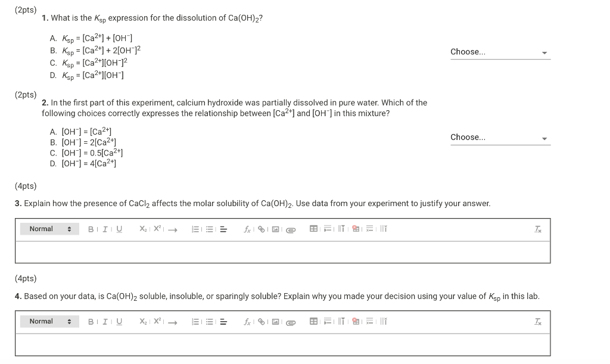Apply bulleted list in question 4 toolbar
The height and width of the screenshot is (364, 610).
(208, 322)
